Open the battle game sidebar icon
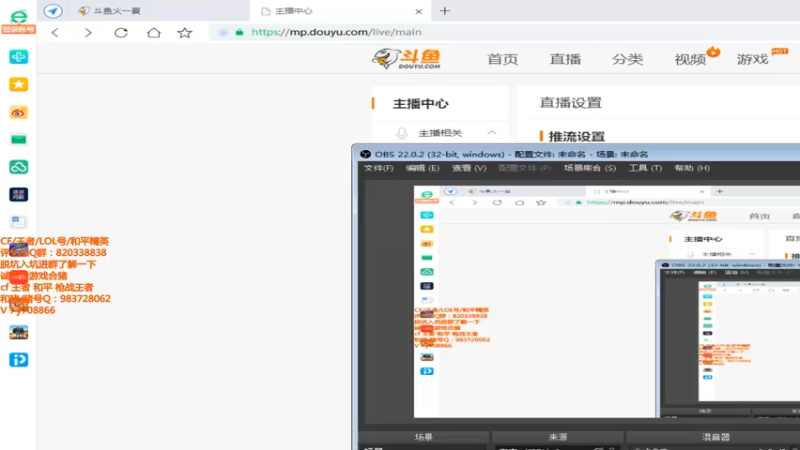The height and width of the screenshot is (450, 800). (x=18, y=333)
